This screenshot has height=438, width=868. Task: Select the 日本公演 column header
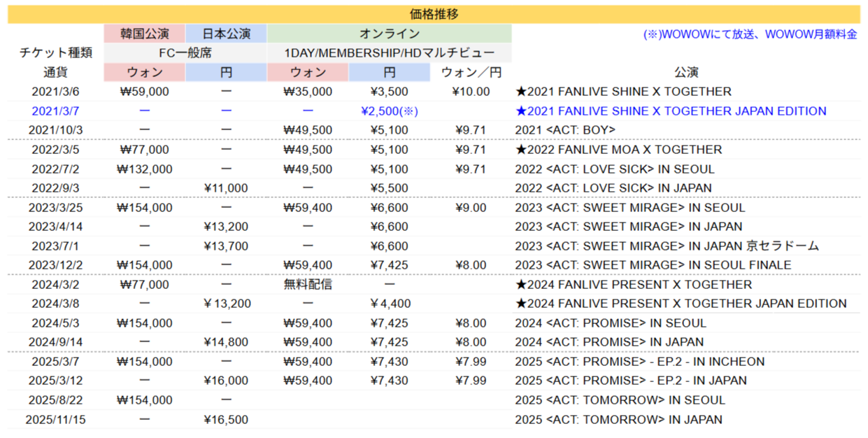point(226,34)
